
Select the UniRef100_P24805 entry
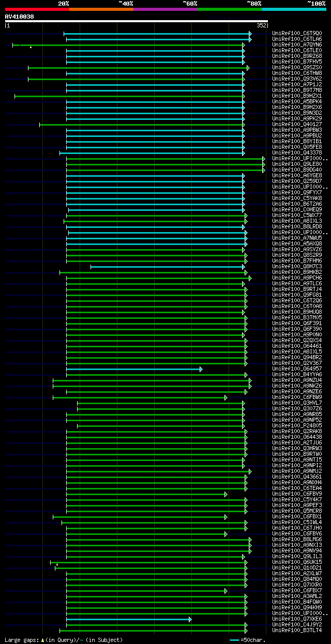297,426
